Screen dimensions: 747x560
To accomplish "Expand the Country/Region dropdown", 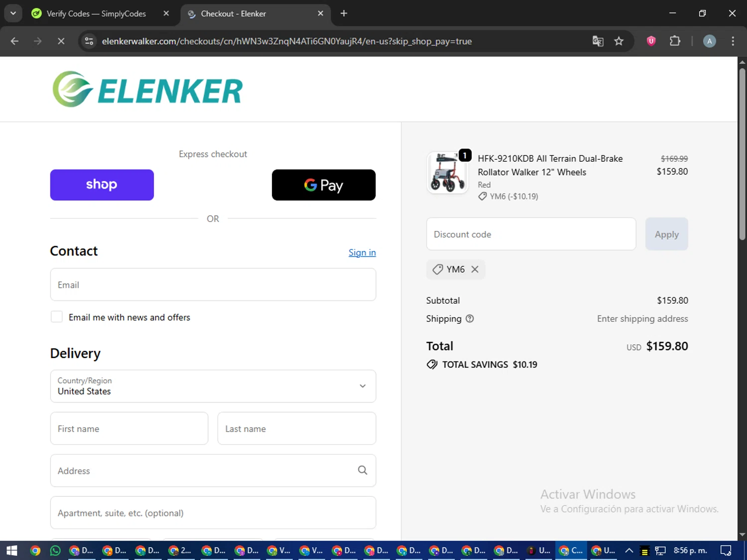I will coord(213,386).
